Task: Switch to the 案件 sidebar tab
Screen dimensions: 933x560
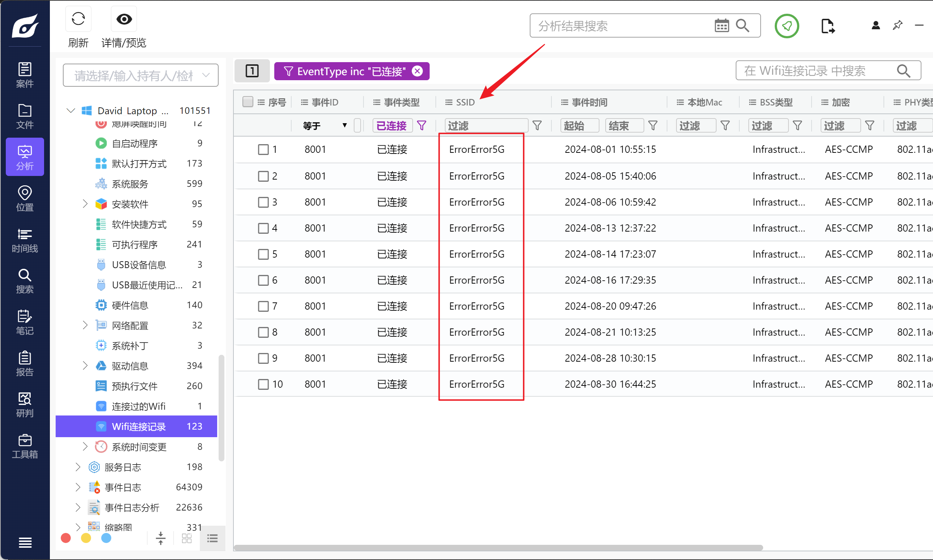Action: tap(25, 75)
